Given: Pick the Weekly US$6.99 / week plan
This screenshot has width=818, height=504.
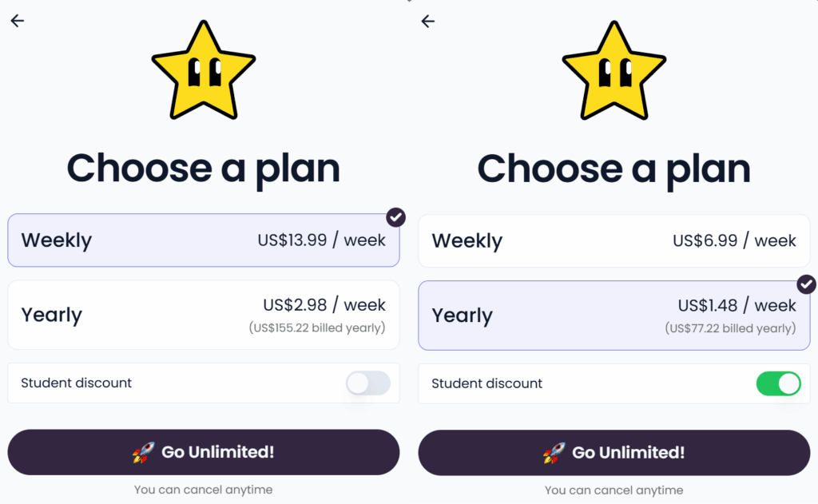Looking at the screenshot, I should (613, 240).
